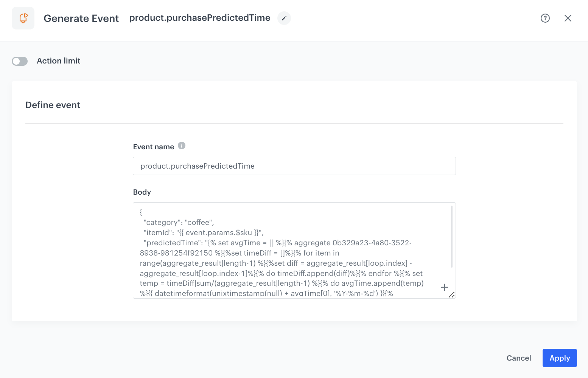Viewport: 588px width, 378px height.
Task: Click the Event name input field
Action: (x=294, y=166)
